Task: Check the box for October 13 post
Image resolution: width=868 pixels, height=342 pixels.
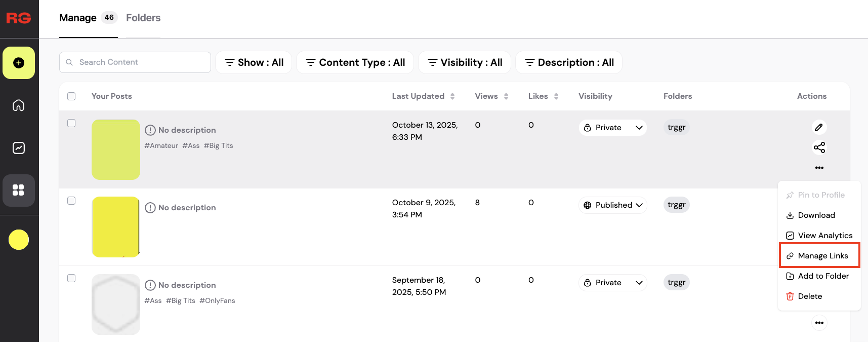Action: point(71,123)
